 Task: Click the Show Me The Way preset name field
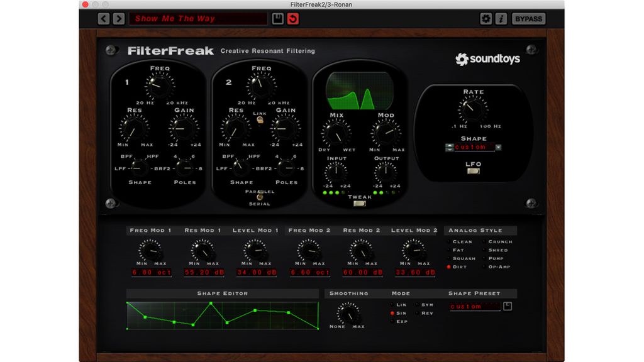[x=198, y=18]
